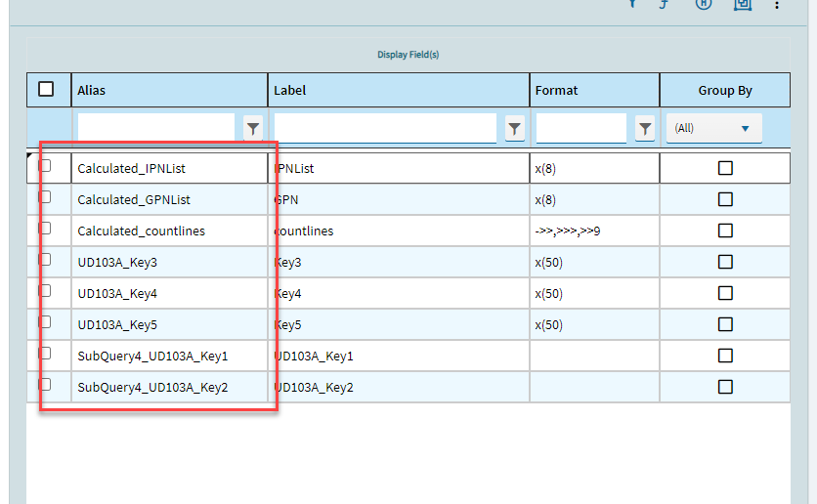
Task: Click the Key4 label cell
Action: (x=399, y=293)
